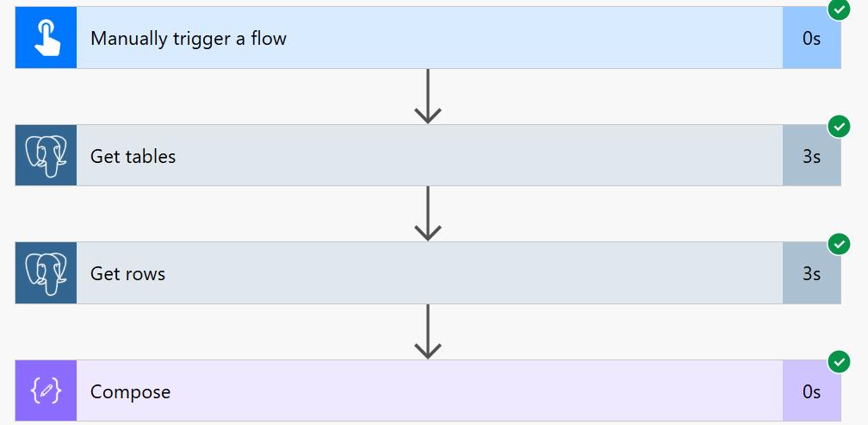Click the 0s duration on the trigger step

click(811, 39)
